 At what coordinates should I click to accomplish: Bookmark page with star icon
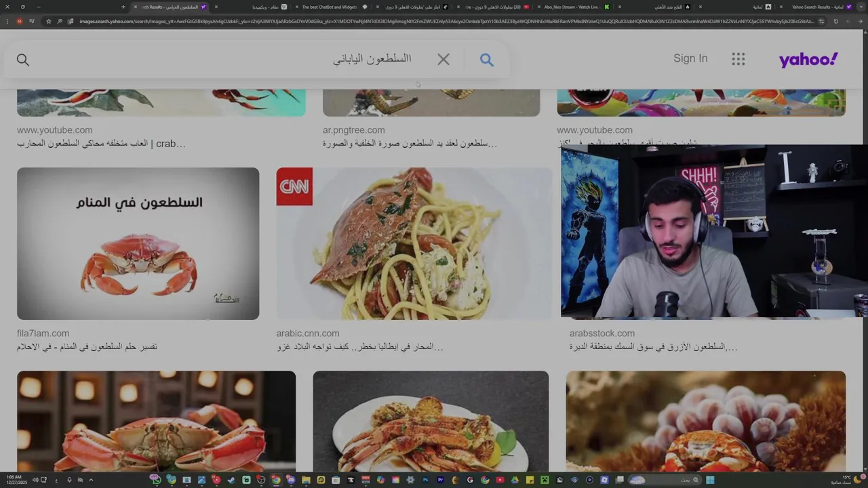click(x=49, y=22)
